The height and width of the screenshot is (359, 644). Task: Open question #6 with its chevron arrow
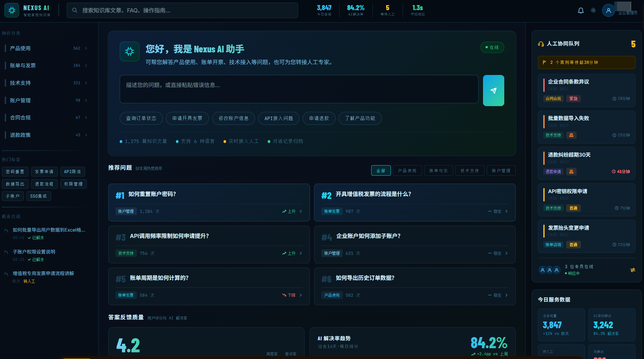[506, 295]
